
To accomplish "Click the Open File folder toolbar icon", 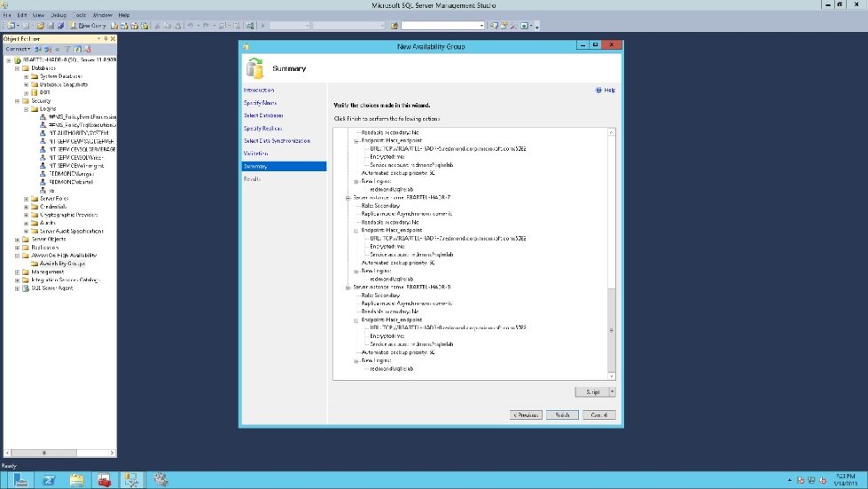I will [x=41, y=26].
